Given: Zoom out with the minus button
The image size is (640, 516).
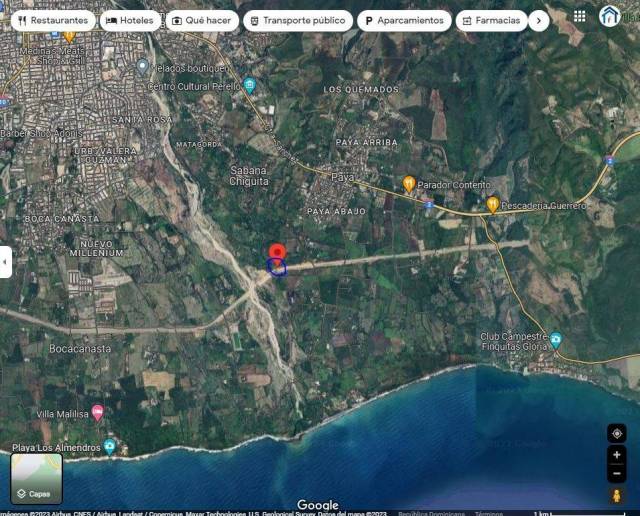Looking at the screenshot, I should [617, 474].
